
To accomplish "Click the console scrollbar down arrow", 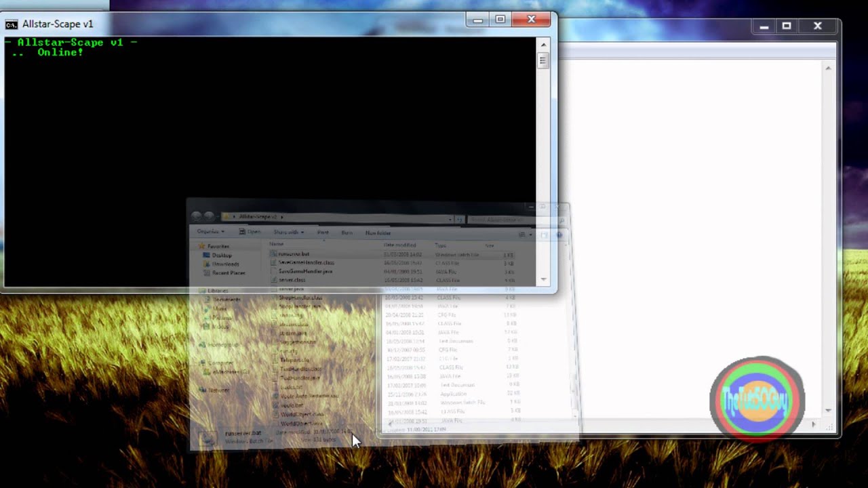I will point(543,279).
